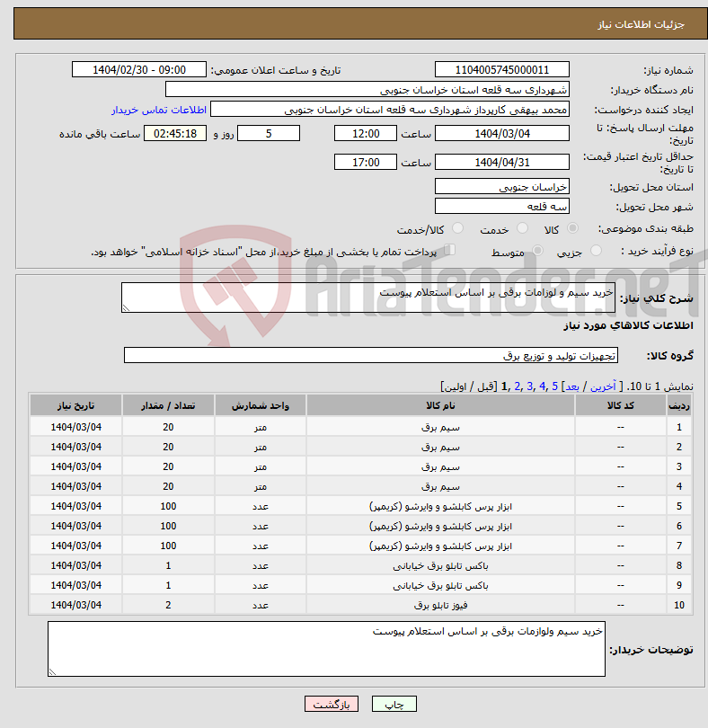Select the متوسط purchase type radio
Viewport: 708px width, 728px height.
click(537, 251)
